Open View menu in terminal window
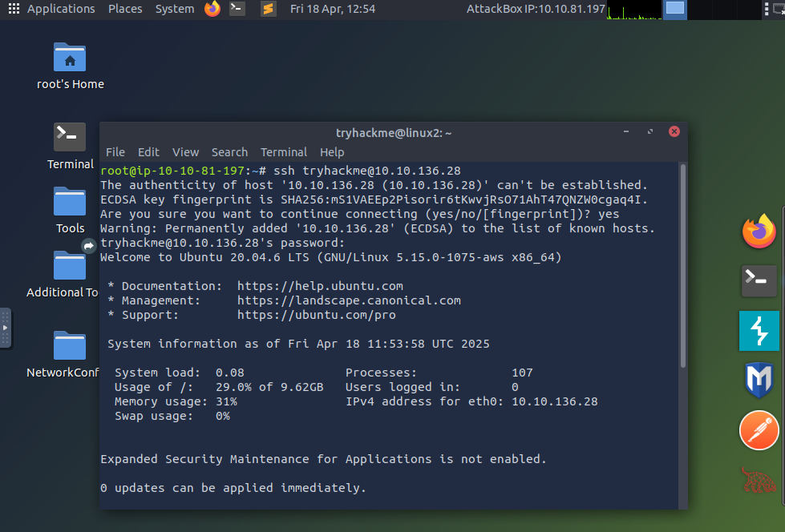Image resolution: width=785 pixels, height=532 pixels. pos(185,152)
